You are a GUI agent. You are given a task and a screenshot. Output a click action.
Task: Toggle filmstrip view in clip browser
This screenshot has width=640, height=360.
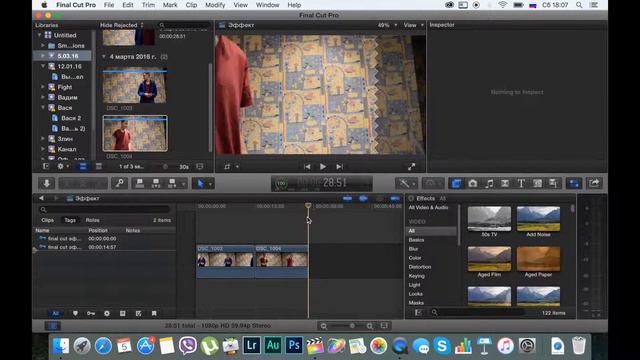click(83, 167)
